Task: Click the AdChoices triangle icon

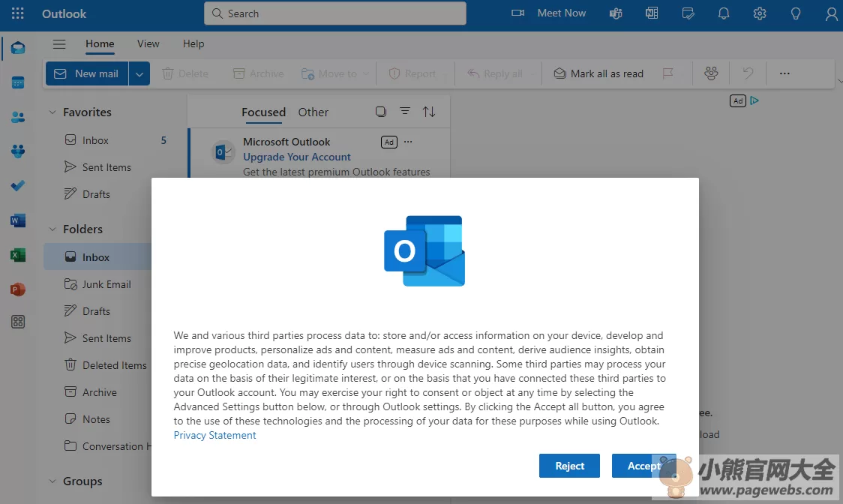Action: [754, 100]
